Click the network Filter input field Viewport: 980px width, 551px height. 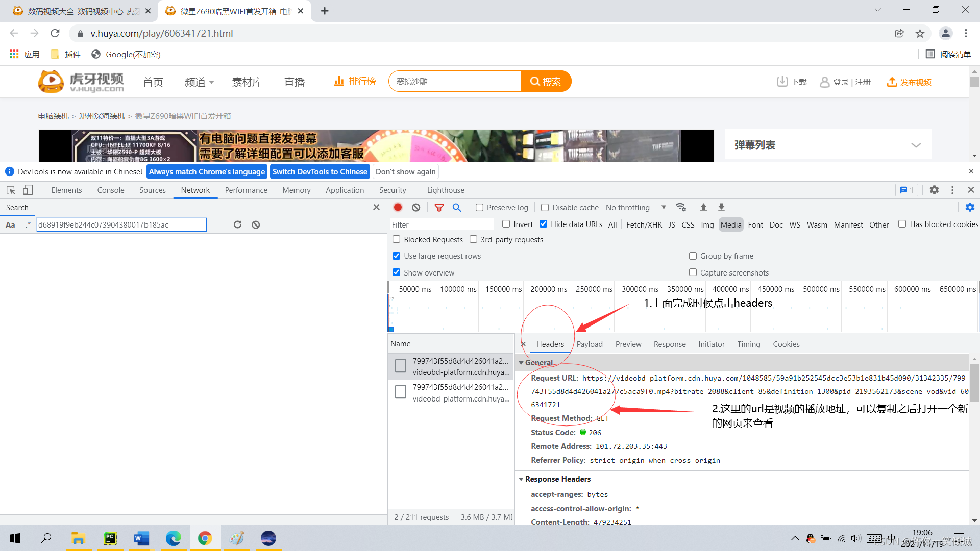coord(442,224)
